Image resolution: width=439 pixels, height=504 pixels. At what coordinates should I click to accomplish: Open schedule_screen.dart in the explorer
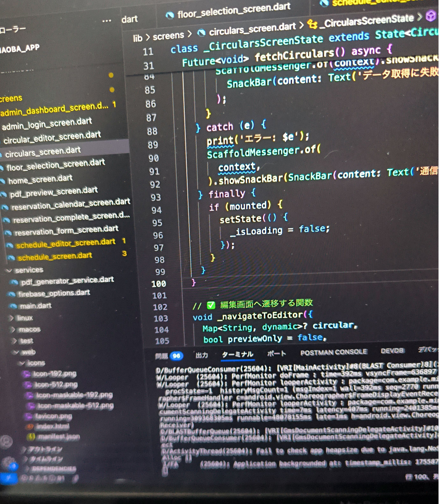(x=55, y=257)
